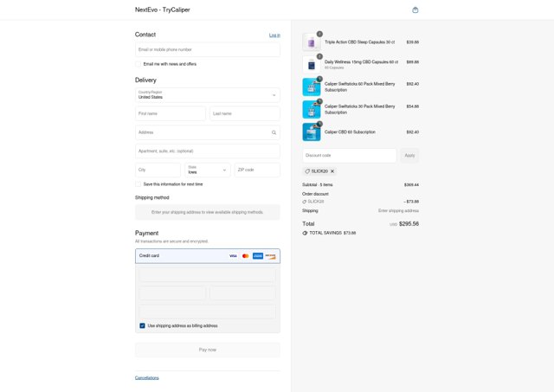Focus the Last name field
This screenshot has width=554, height=392.
245,113
